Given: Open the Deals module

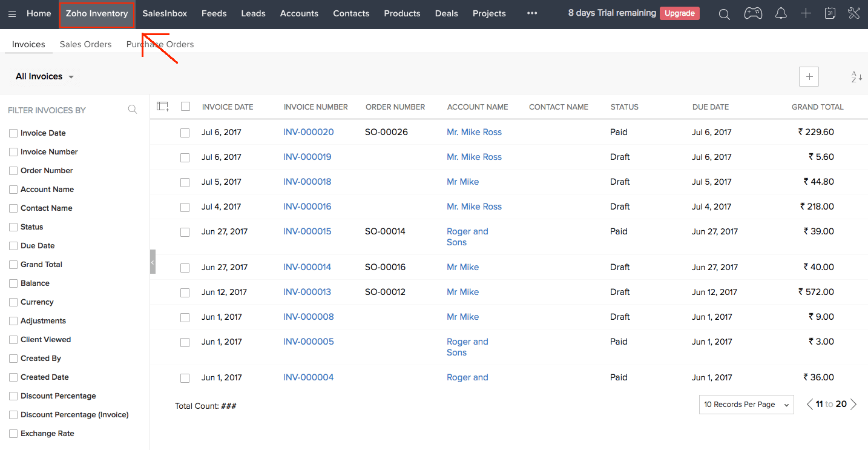Looking at the screenshot, I should coord(447,13).
